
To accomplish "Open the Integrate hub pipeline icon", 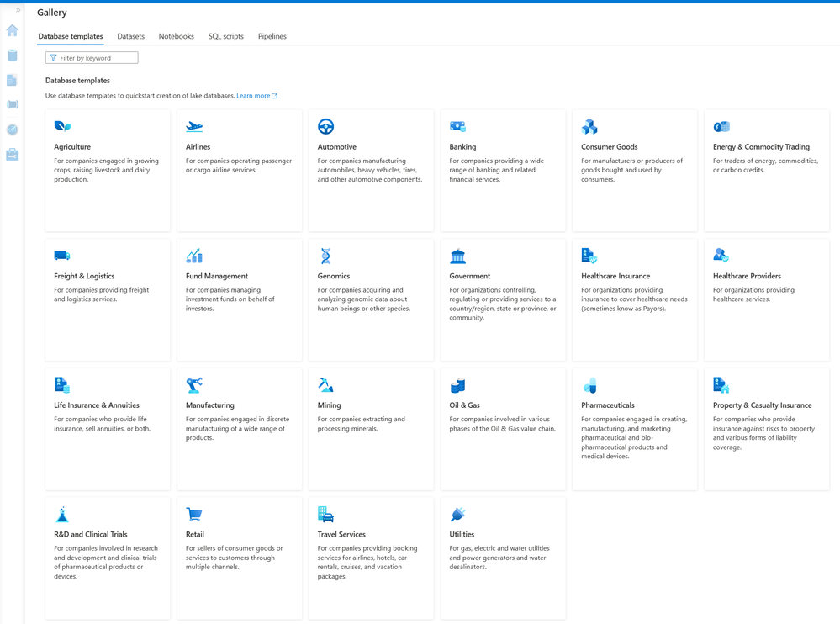I will coord(13,104).
